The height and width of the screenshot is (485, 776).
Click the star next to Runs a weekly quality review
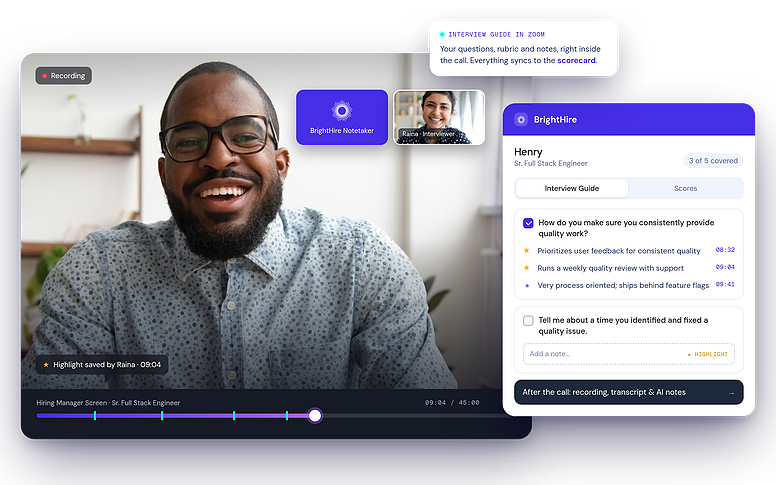point(527,268)
